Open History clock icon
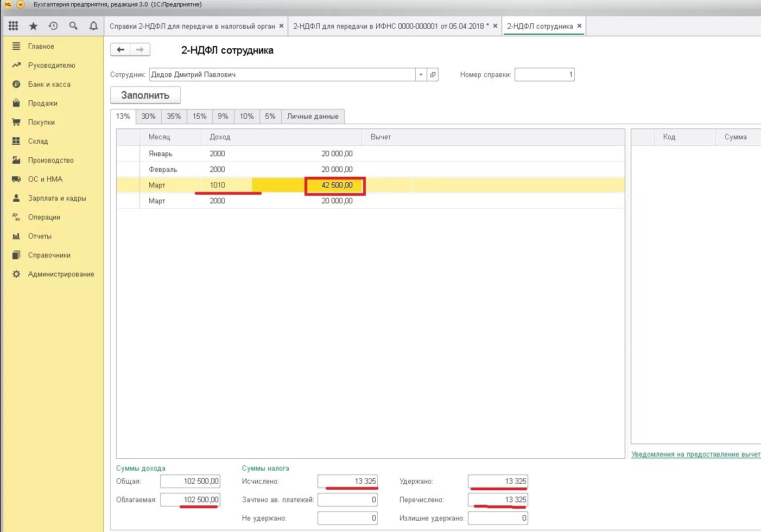 coord(53,25)
